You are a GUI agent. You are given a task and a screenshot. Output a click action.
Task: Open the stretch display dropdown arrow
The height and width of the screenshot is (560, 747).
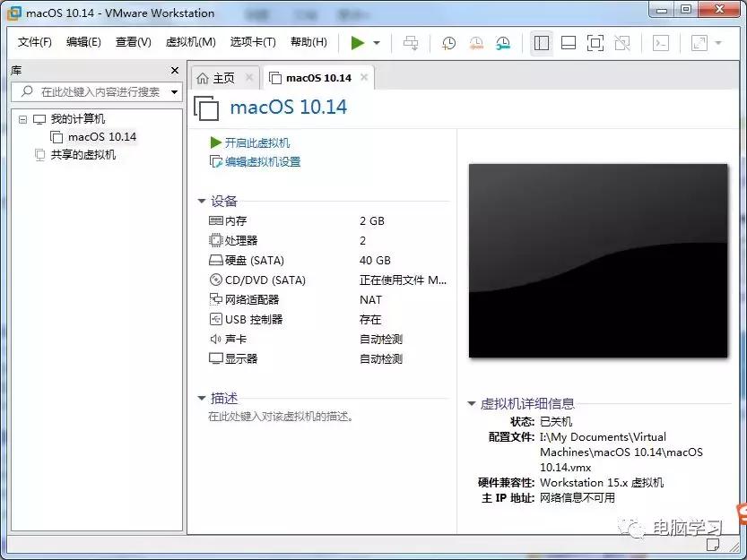(718, 43)
